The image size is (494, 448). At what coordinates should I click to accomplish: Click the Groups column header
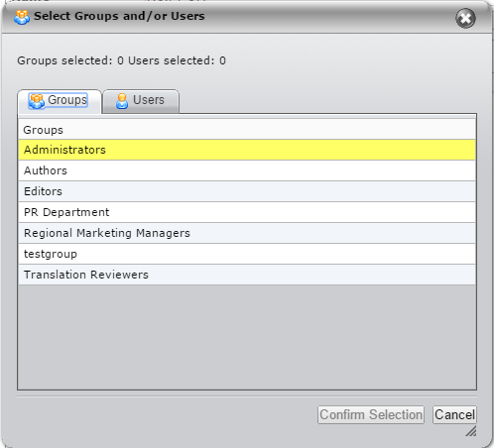(x=247, y=130)
